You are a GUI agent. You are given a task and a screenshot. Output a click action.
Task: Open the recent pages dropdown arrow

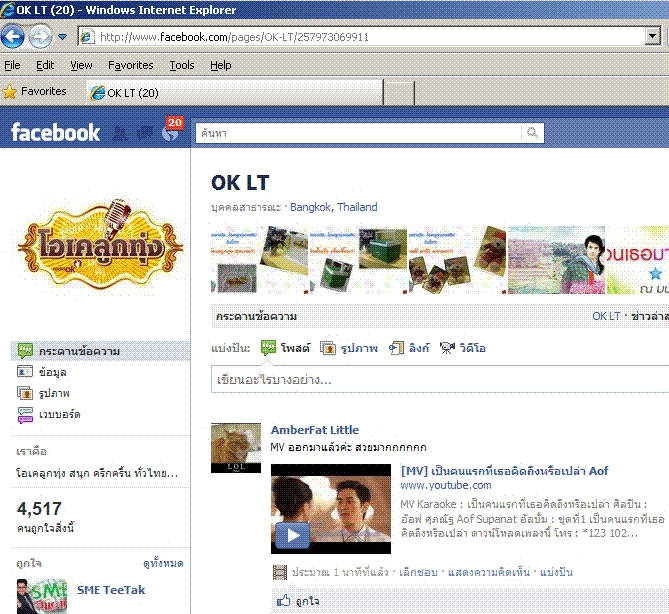[x=62, y=37]
